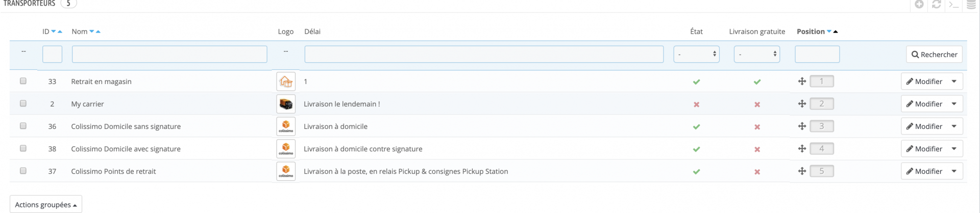Open the SQL query terminal icon

(953, 4)
